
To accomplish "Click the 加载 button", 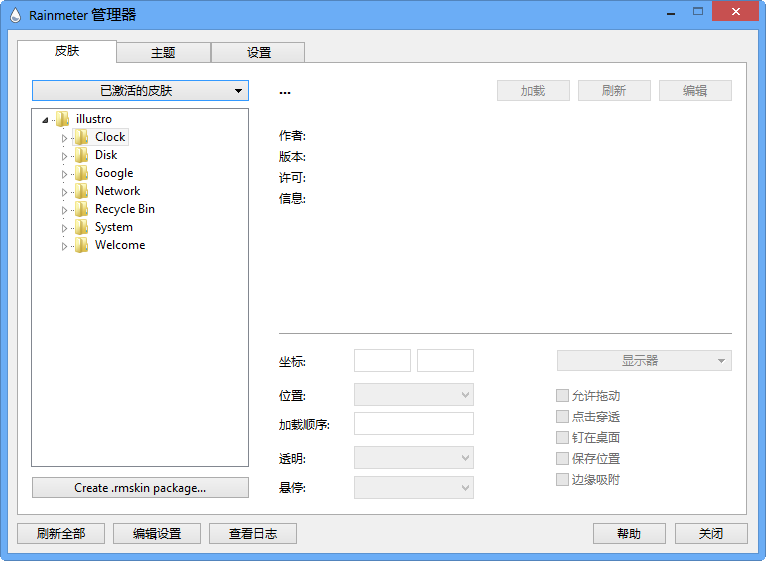I will click(533, 91).
